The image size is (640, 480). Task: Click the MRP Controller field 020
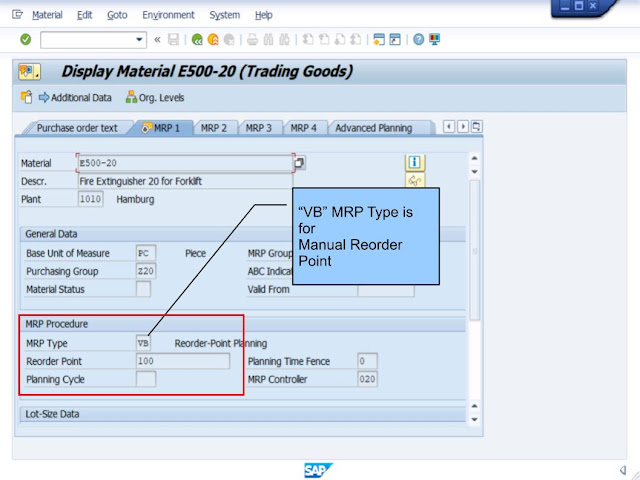[x=367, y=379]
